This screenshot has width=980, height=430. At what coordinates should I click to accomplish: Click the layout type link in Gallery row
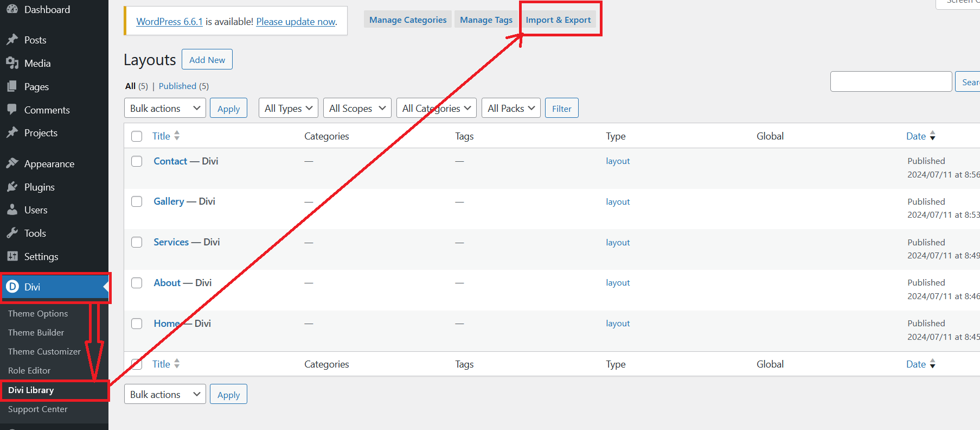pyautogui.click(x=618, y=201)
